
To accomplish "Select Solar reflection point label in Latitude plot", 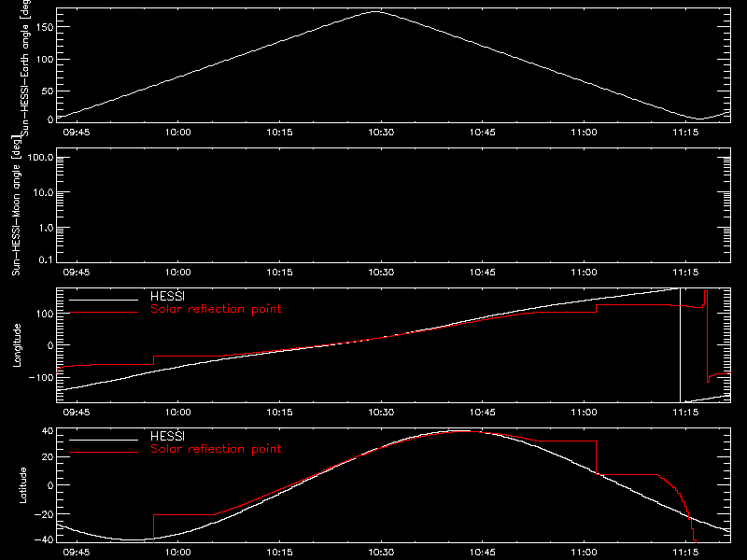I will tap(216, 449).
